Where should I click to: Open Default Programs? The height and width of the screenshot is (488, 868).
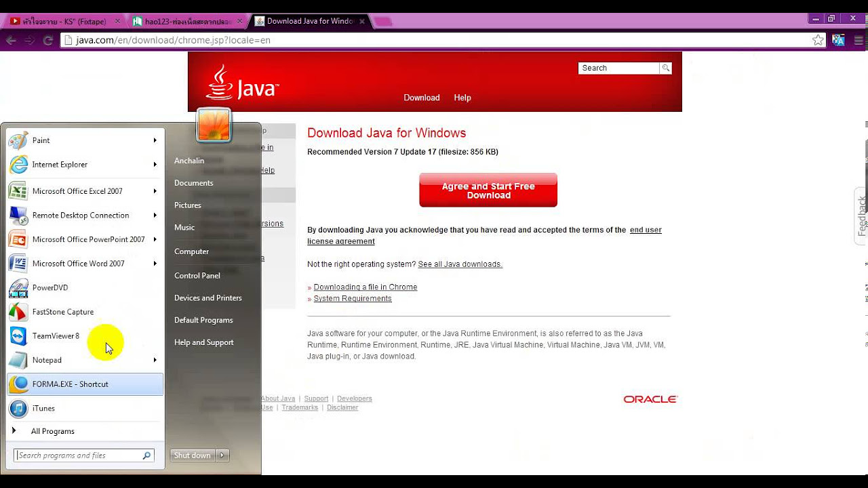[203, 321]
